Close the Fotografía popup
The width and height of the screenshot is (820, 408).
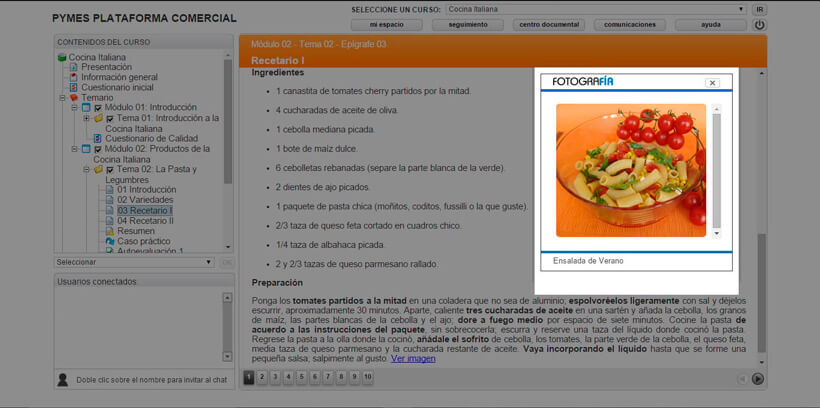pyautogui.click(x=712, y=83)
